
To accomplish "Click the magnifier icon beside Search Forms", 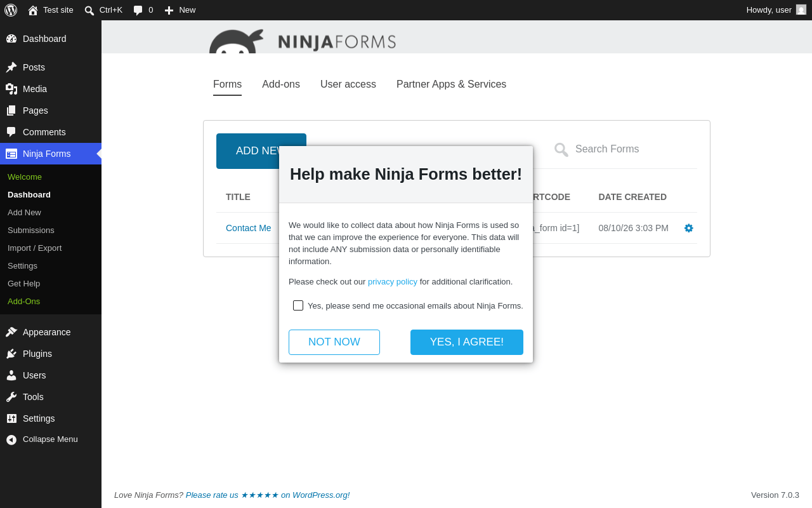I will click(561, 149).
